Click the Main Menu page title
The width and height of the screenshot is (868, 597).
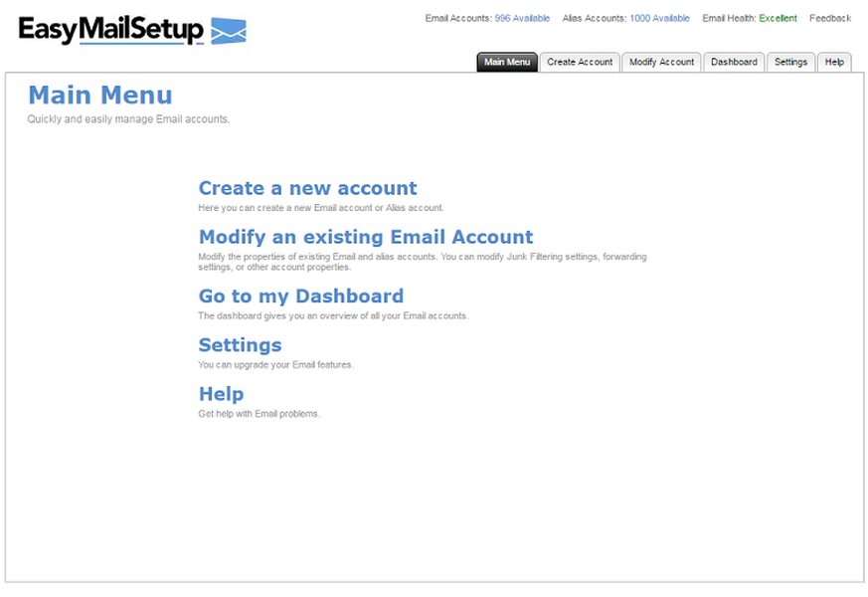click(x=99, y=96)
